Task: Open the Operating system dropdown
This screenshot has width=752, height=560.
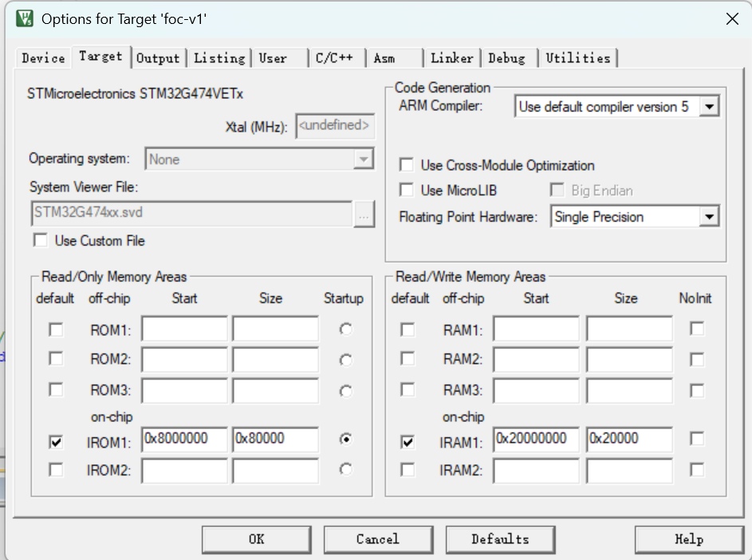Action: 259,159
